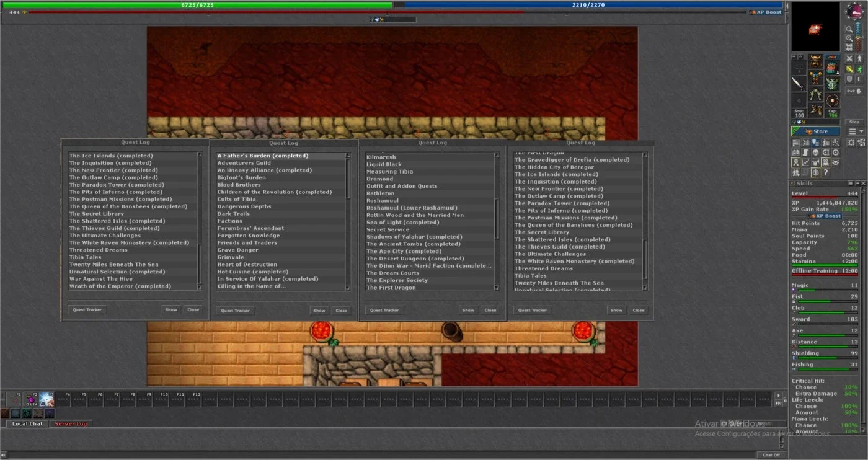The height and width of the screenshot is (460, 868).
Task: Switch to Local Chat tab
Action: tap(27, 424)
